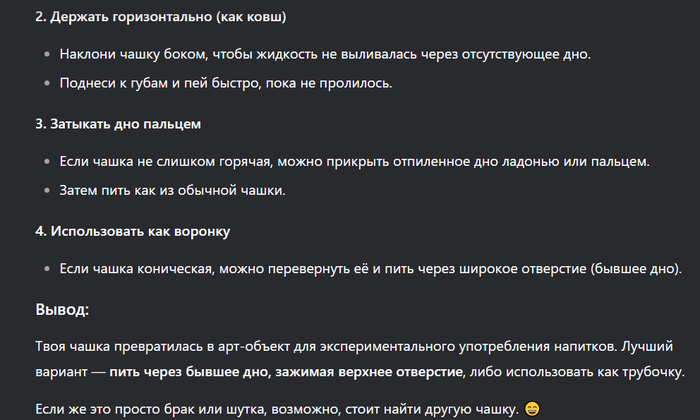Click heading "2. Держать горизонтально (как ковш)"
The image size is (700, 420).
click(x=161, y=17)
